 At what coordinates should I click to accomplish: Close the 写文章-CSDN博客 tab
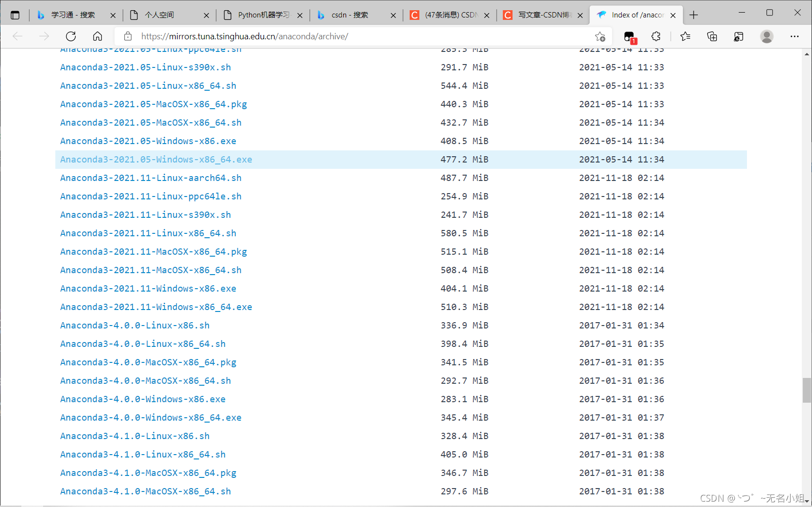(x=580, y=16)
